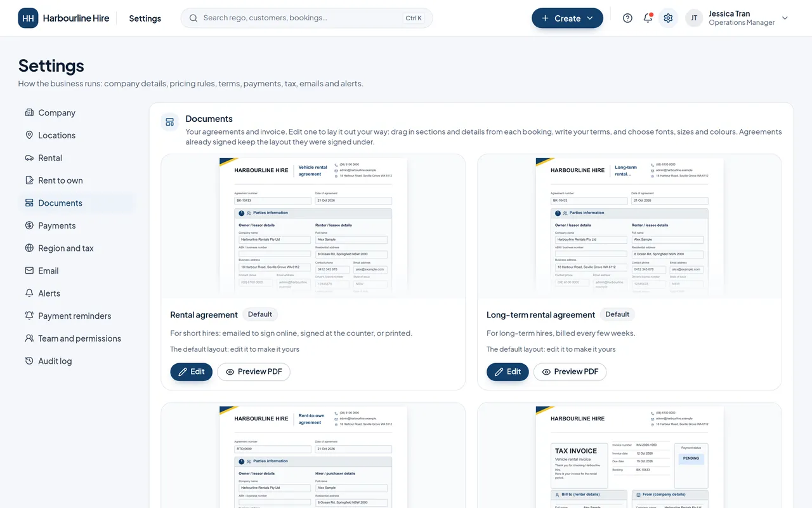Click the Alerts bell icon in sidebar

29,293
